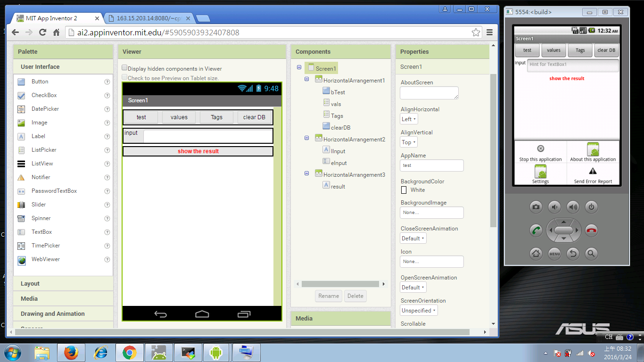Click the Rename button under Components
The width and height of the screenshot is (644, 362).
coord(329,296)
